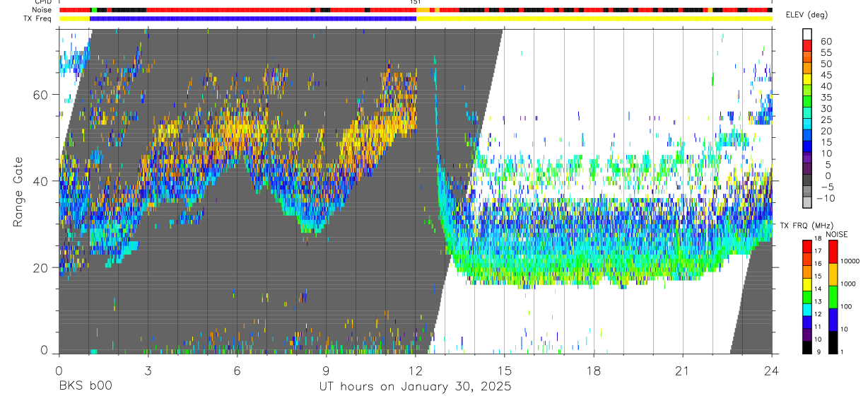
Task: Select the yellow ELEV swatch between 40 and 45
Action: [807, 81]
